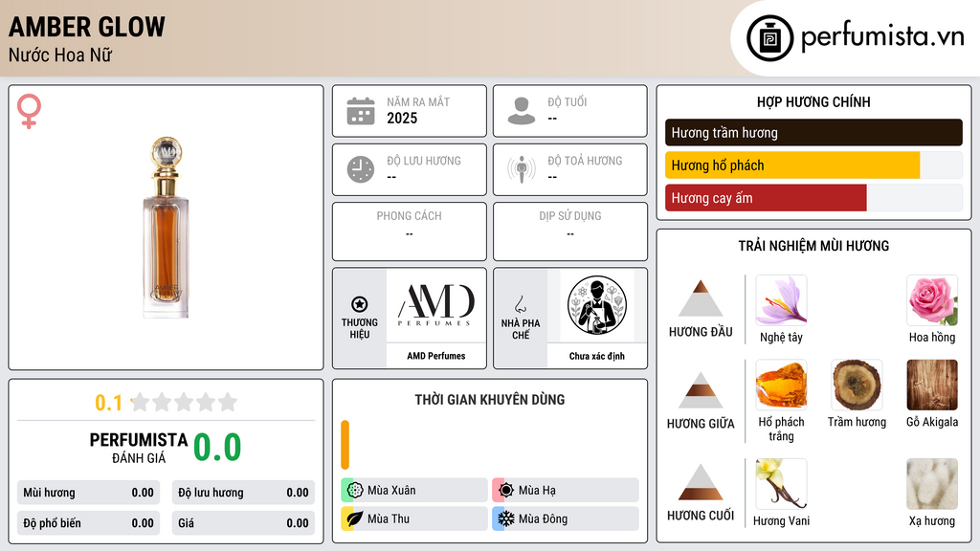The width and height of the screenshot is (980, 551).
Task: Click the Phong cách card
Action: 410,231
